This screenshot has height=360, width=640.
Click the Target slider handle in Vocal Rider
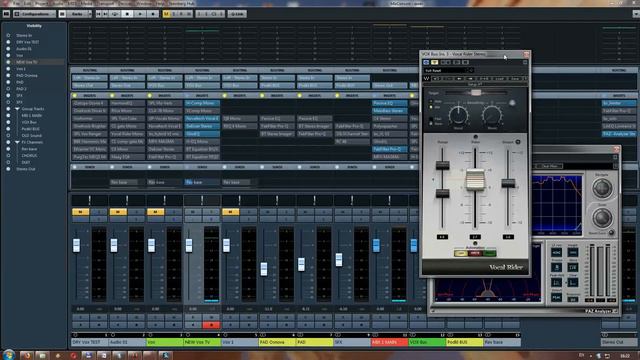(476, 93)
